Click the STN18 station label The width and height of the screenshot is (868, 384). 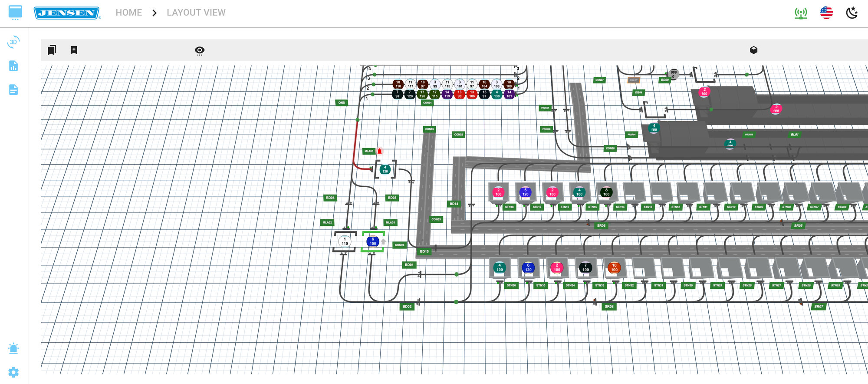(x=509, y=207)
